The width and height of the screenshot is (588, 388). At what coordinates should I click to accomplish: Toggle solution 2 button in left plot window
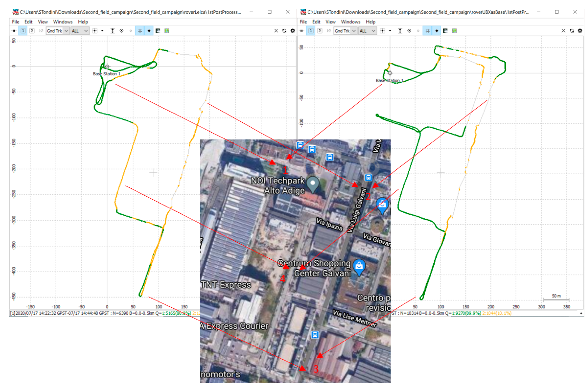32,31
